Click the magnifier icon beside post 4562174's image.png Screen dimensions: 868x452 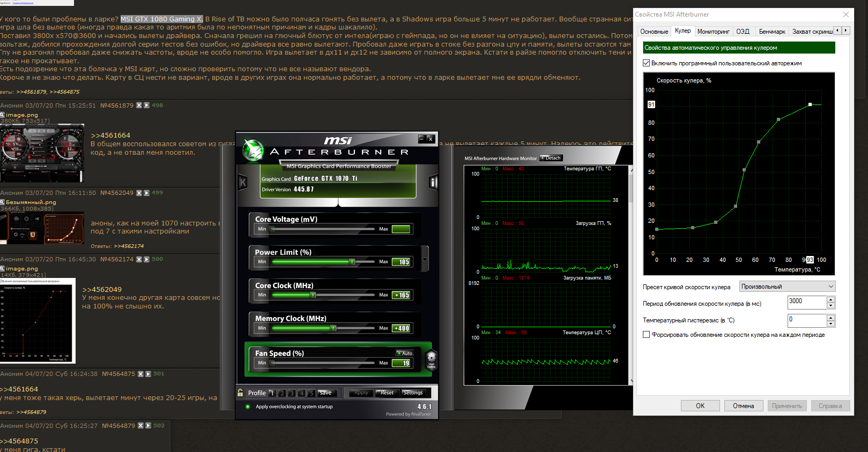(3, 269)
